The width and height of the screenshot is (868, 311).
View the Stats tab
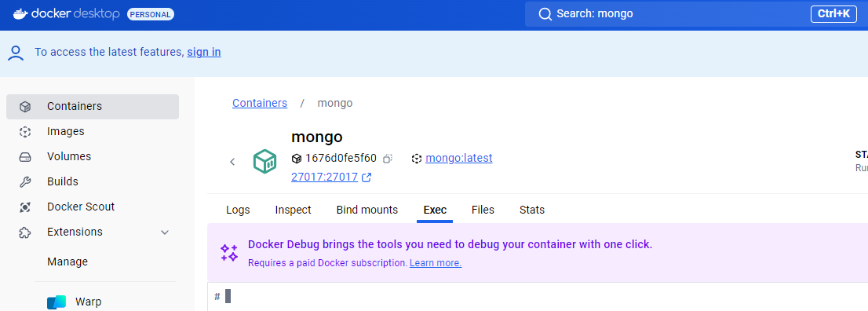pos(532,210)
